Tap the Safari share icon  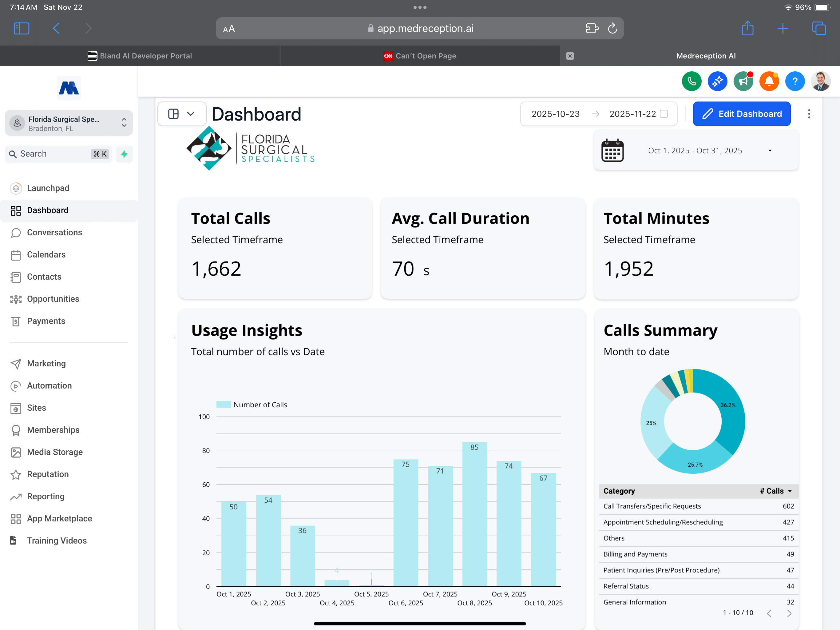747,28
